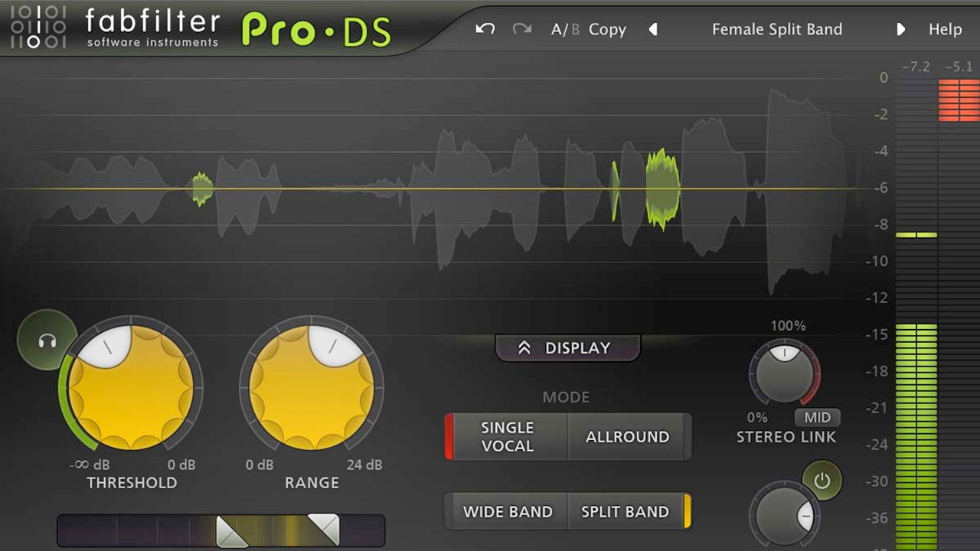The width and height of the screenshot is (980, 551).
Task: Click the 24 dB range label
Action: 364,465
